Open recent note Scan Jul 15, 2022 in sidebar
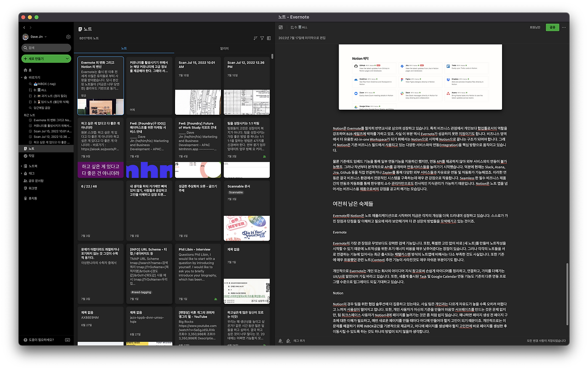The height and width of the screenshot is (370, 588). pos(49,131)
